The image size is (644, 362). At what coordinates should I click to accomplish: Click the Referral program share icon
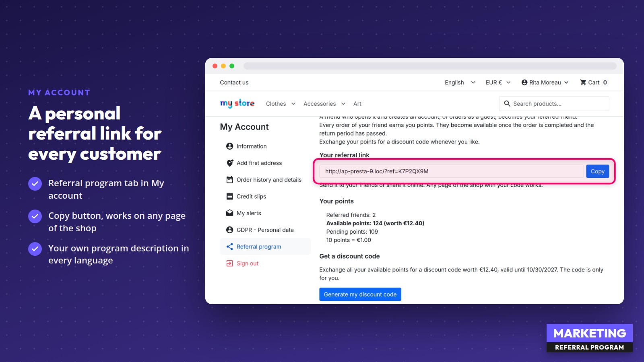tap(229, 247)
